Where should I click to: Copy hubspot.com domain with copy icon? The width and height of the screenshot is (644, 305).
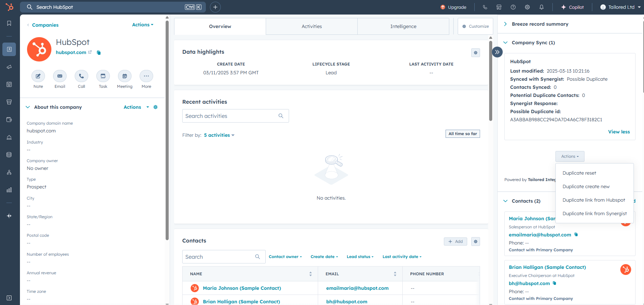point(99,53)
